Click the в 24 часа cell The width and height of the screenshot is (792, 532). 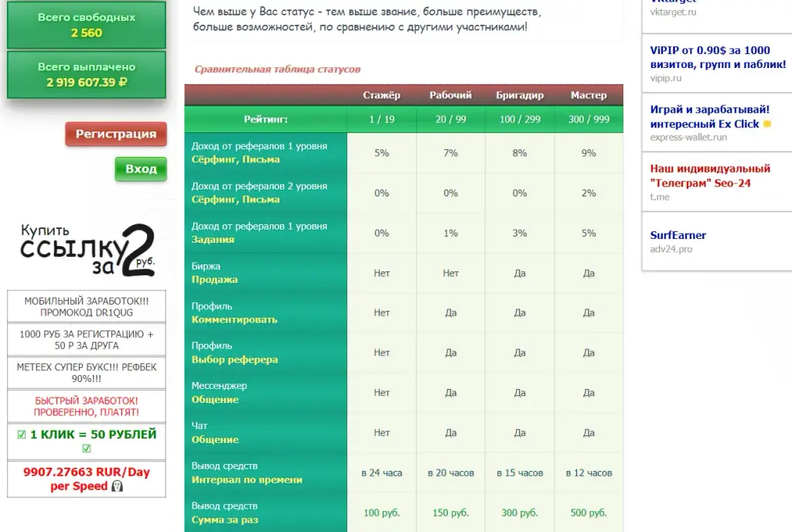(x=381, y=473)
